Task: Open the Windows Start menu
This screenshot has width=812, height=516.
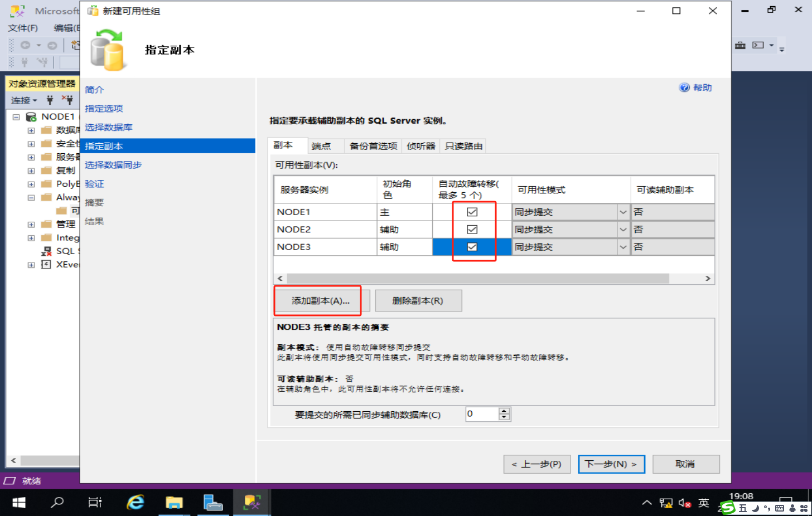Action: tap(19, 503)
